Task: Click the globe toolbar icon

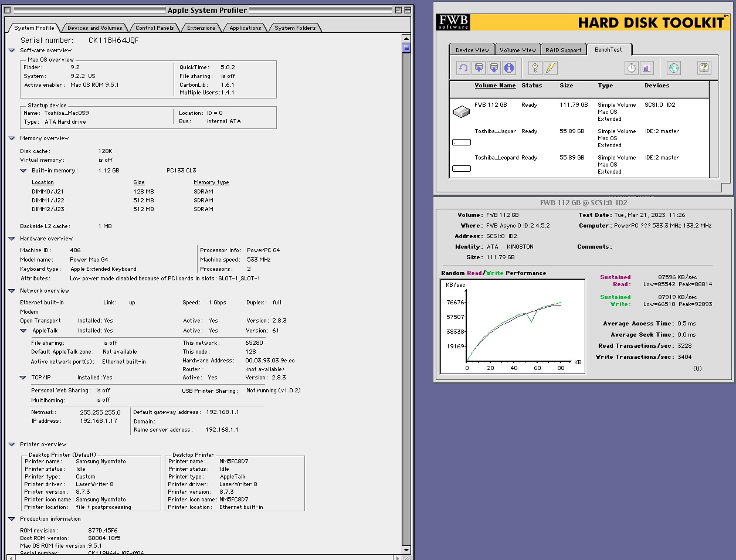Action: tap(674, 68)
